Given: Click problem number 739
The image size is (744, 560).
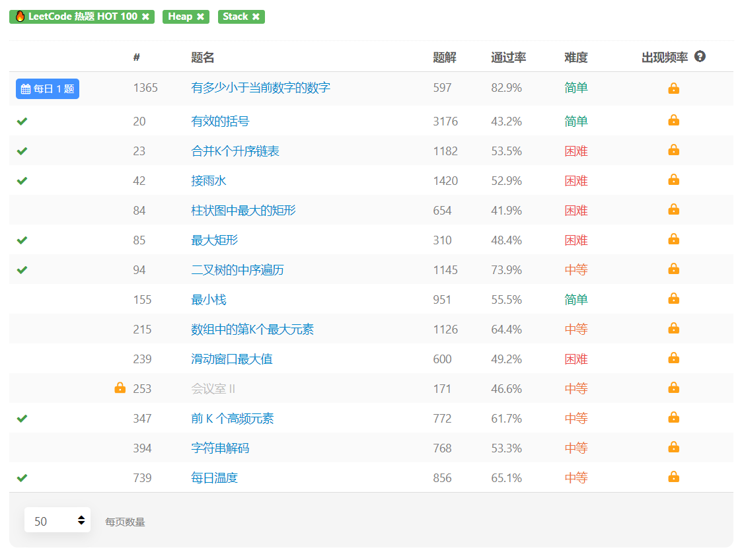Looking at the screenshot, I should (x=142, y=478).
